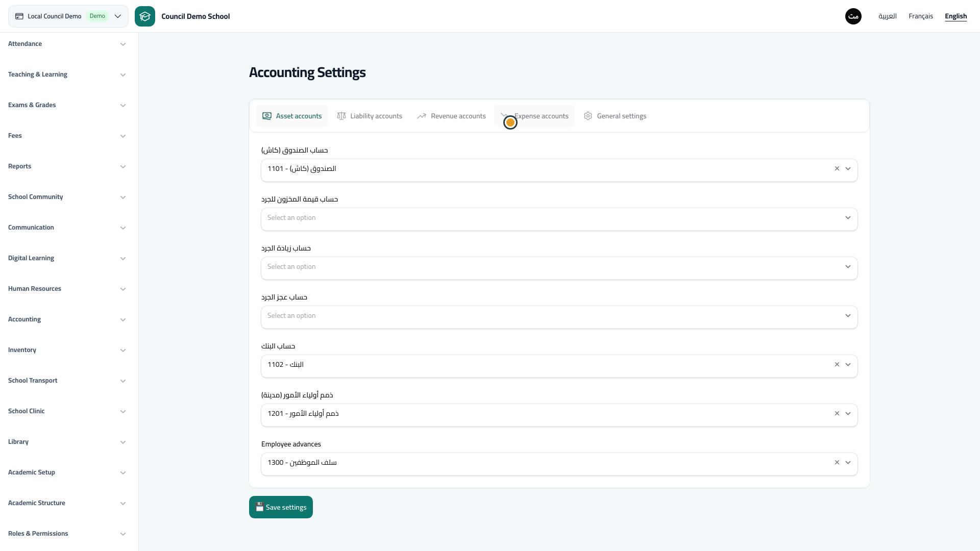Image resolution: width=980 pixels, height=551 pixels.
Task: Expand Roles & Permissions menu
Action: pos(67,534)
